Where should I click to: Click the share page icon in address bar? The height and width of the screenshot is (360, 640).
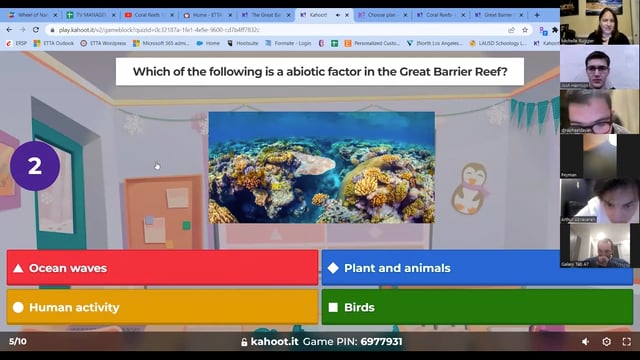pos(511,30)
